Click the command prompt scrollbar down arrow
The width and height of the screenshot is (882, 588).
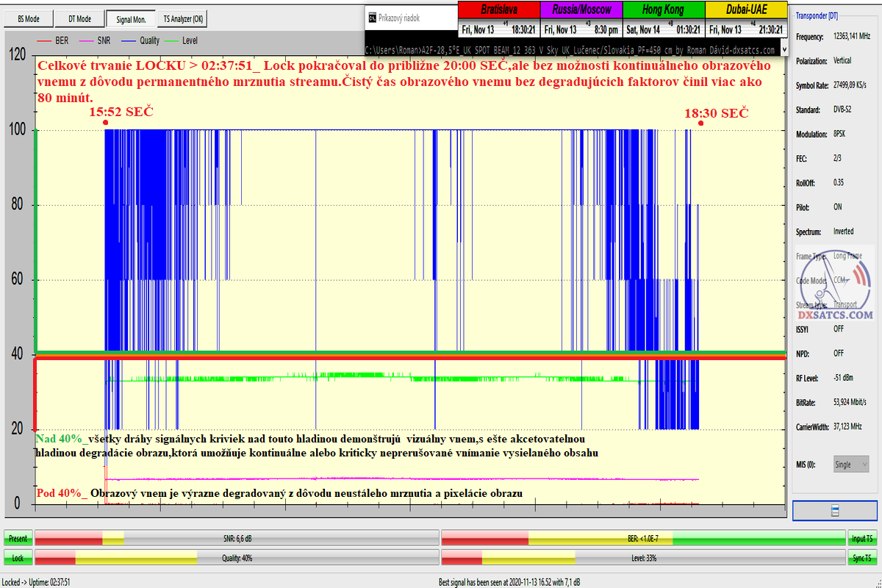tap(785, 49)
